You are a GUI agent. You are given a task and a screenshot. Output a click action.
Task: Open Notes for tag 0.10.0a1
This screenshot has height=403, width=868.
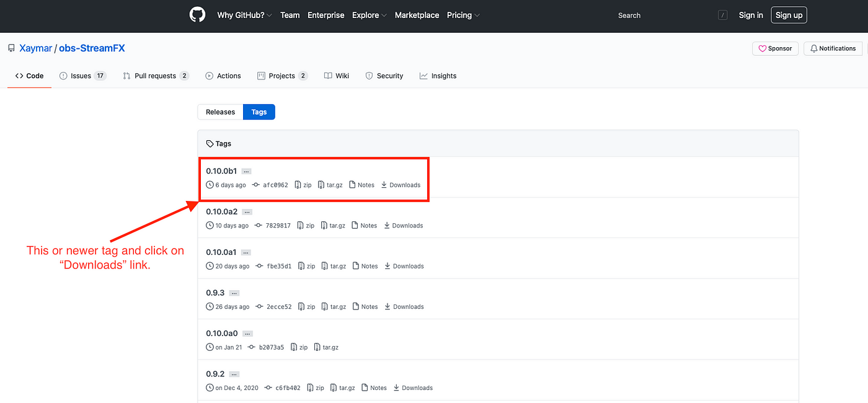click(x=365, y=266)
